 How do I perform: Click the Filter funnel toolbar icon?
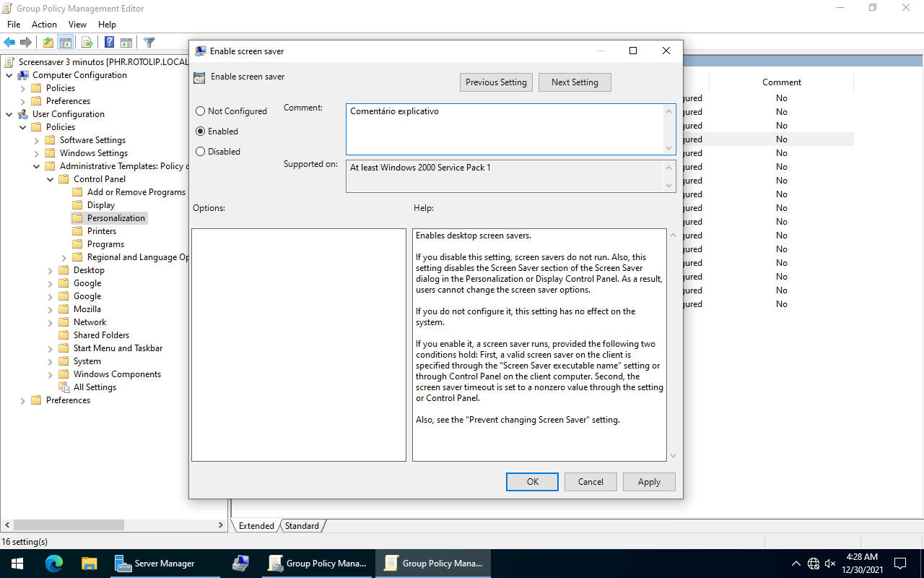149,43
